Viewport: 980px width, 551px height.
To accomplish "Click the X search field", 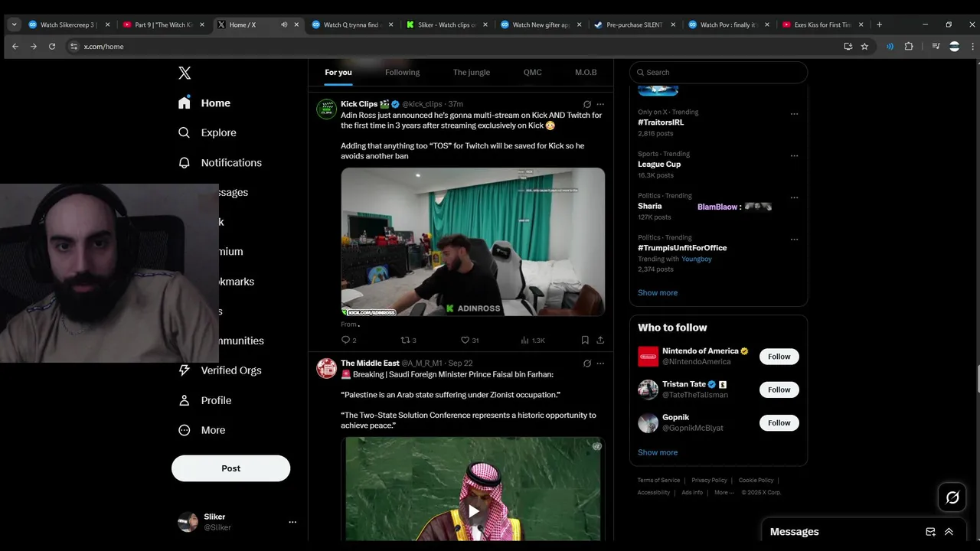I will (x=718, y=72).
